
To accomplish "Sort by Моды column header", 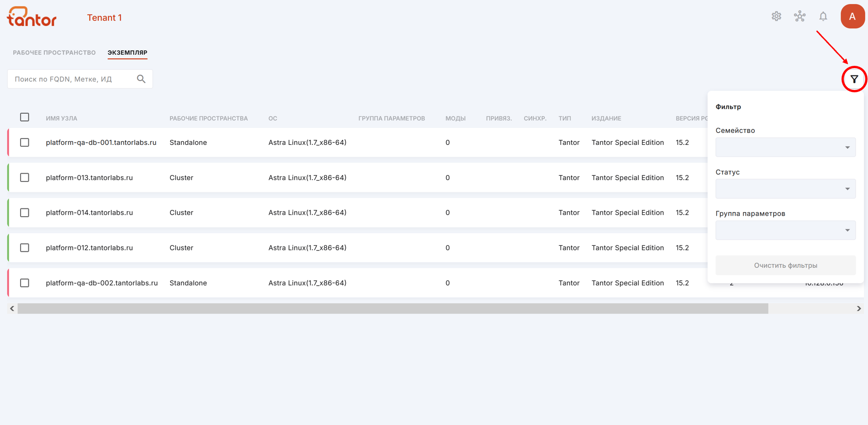I will click(x=455, y=118).
